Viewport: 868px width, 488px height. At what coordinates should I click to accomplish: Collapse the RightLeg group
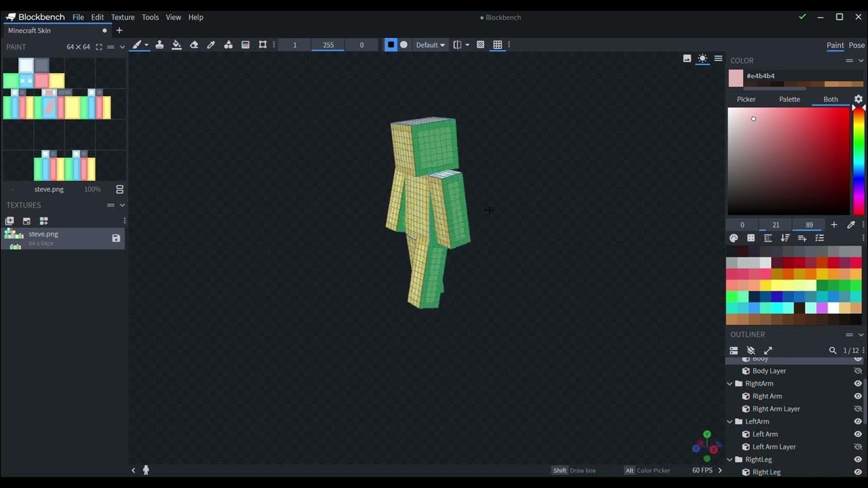click(730, 460)
